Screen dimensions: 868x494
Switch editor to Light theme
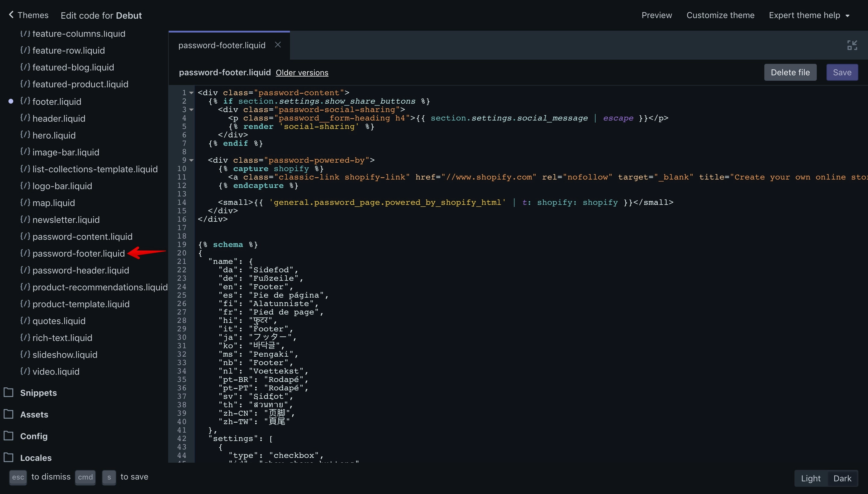(x=810, y=478)
